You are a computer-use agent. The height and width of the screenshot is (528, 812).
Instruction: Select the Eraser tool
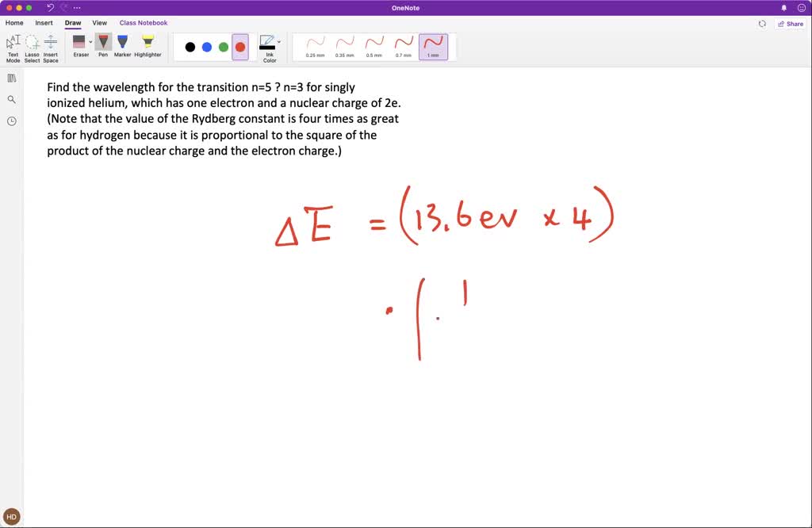[79, 44]
